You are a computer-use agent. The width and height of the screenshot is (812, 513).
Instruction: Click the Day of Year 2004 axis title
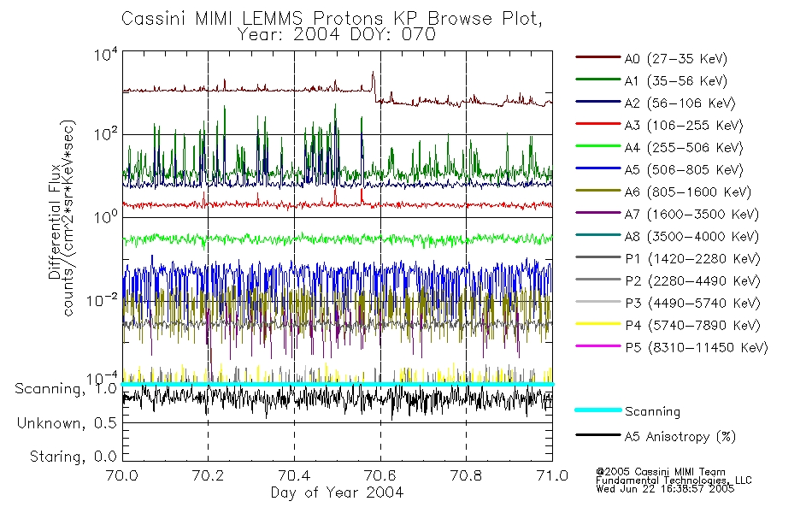pos(337,492)
